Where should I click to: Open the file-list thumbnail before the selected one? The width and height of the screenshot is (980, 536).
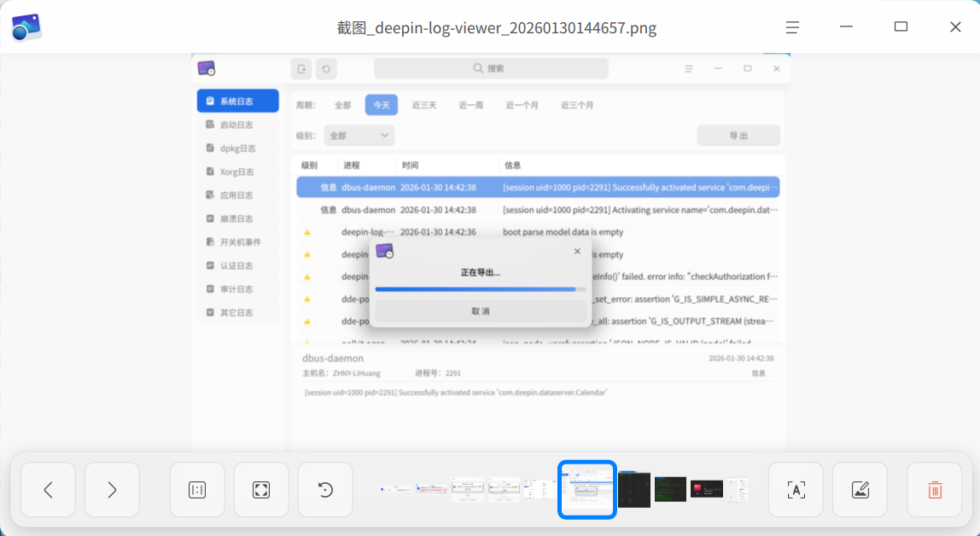(540, 488)
